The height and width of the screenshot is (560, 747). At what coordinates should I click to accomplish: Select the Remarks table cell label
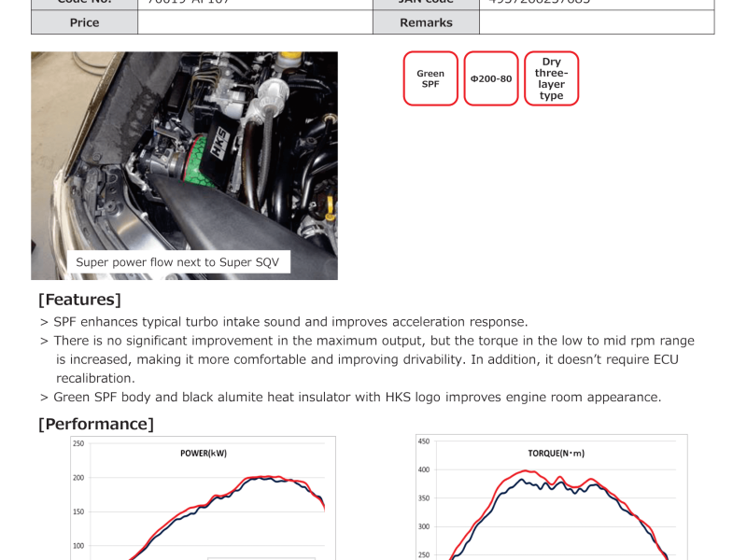click(x=426, y=22)
